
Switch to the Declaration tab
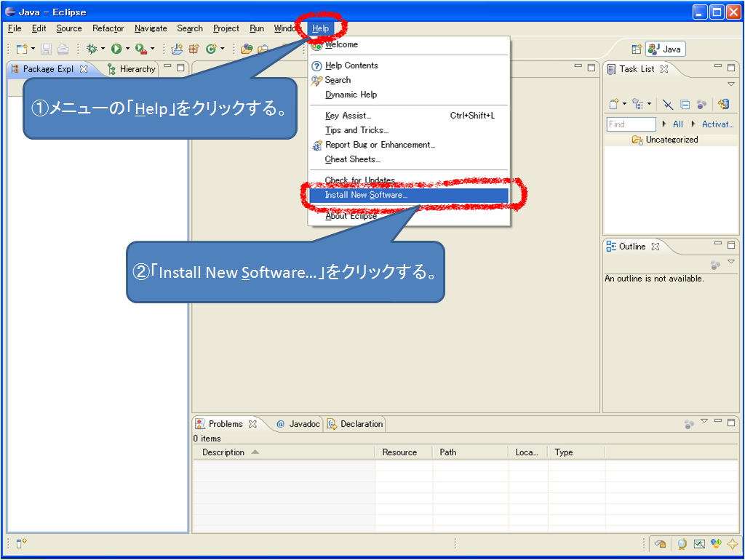(355, 424)
